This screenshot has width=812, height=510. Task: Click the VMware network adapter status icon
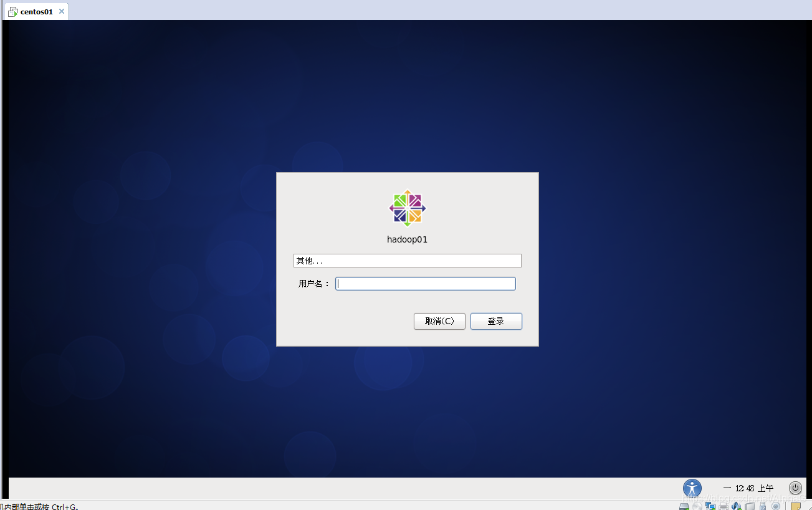710,506
